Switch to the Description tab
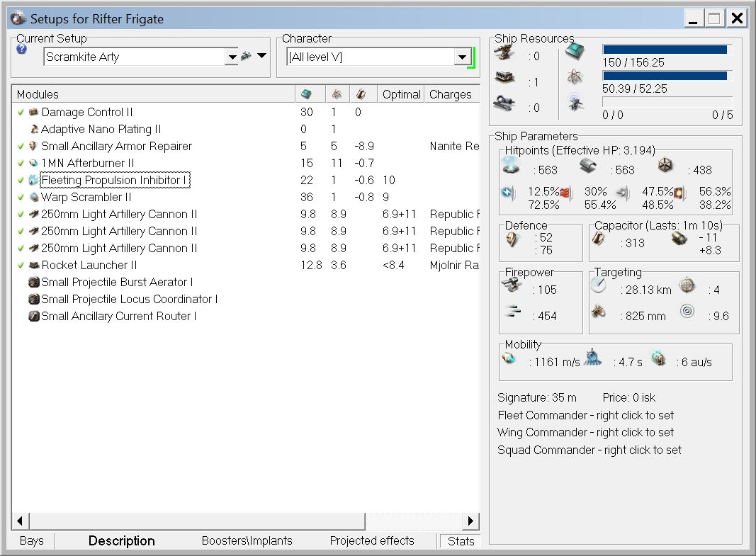 point(121,541)
